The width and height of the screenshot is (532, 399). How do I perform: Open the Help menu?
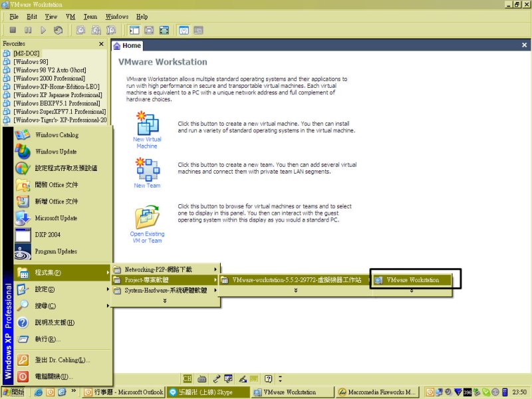point(142,16)
